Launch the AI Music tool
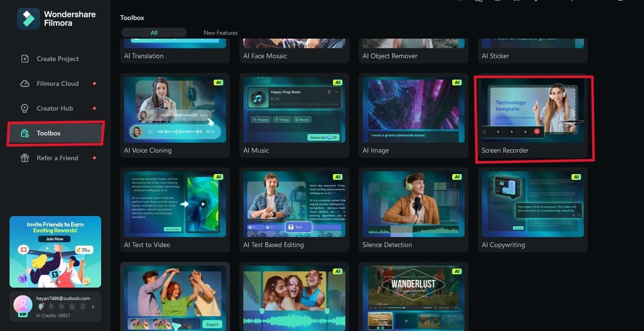Image resolution: width=644 pixels, height=331 pixels. [x=294, y=115]
